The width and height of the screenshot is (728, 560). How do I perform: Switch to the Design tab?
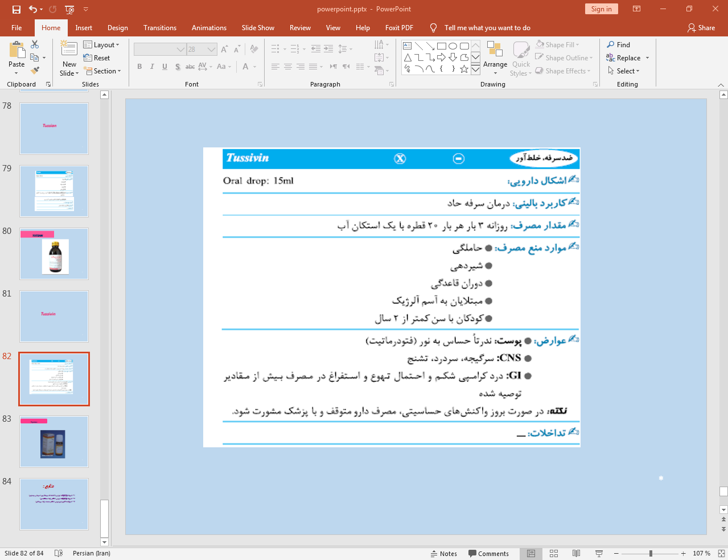118,28
